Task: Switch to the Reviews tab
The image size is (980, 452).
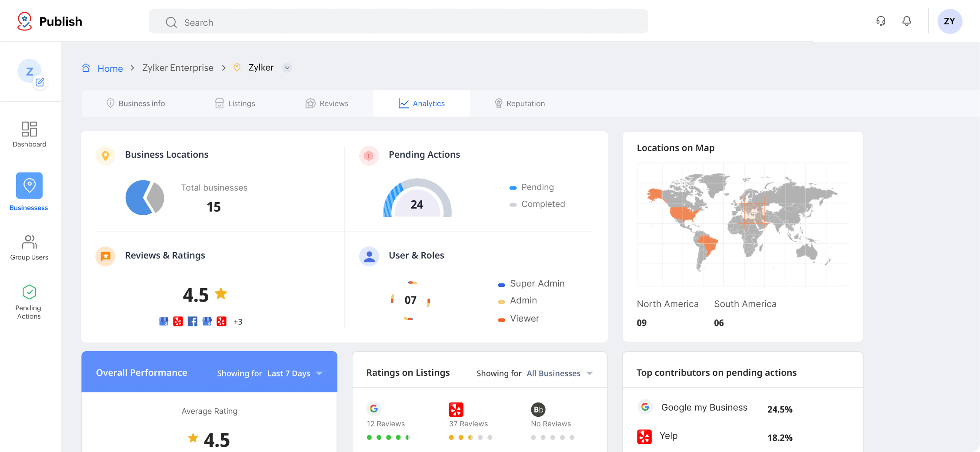Action: click(x=327, y=103)
